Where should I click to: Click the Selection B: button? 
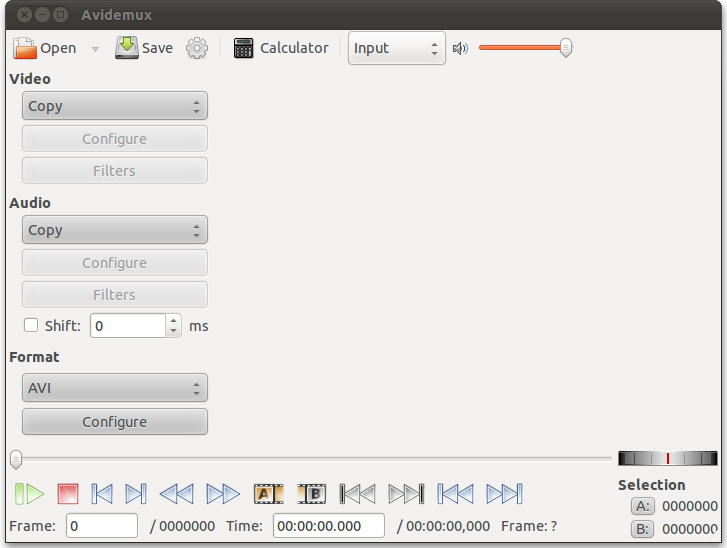[643, 529]
